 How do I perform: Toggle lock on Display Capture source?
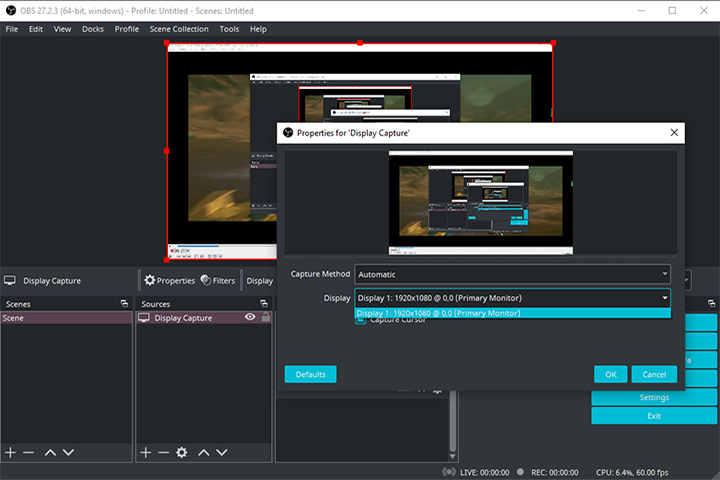[x=266, y=318]
